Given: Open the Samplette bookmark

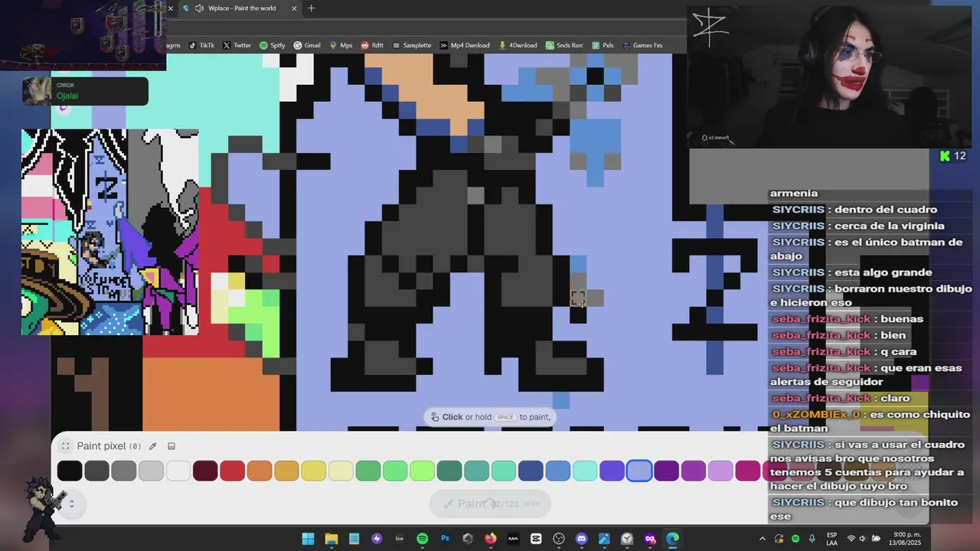Looking at the screenshot, I should [x=411, y=45].
